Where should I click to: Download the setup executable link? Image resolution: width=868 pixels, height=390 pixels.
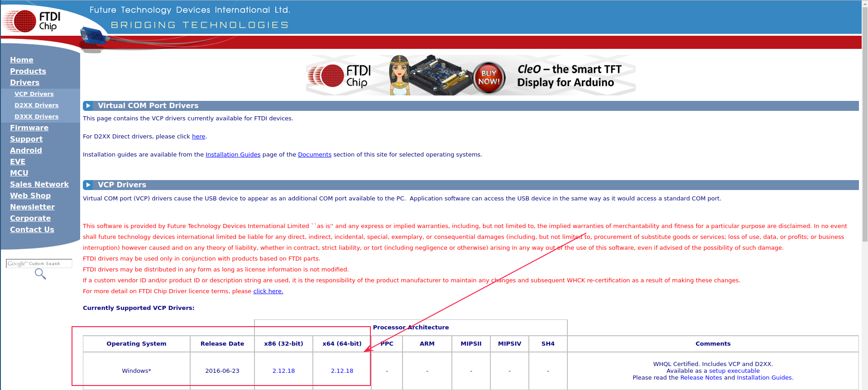pos(734,371)
